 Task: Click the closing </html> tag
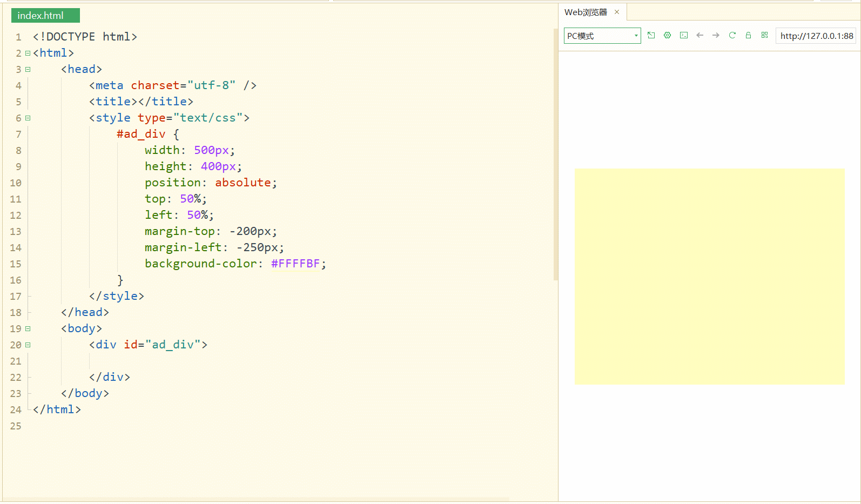click(x=57, y=409)
